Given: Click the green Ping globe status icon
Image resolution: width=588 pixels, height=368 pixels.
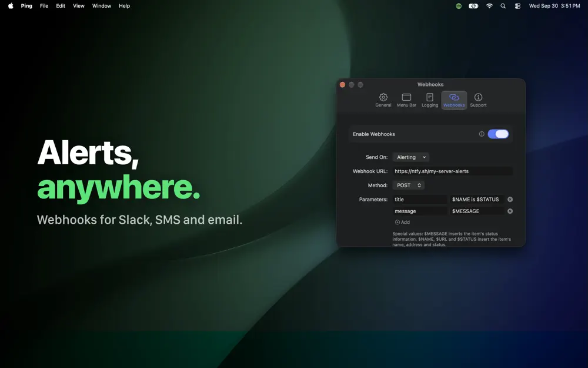Looking at the screenshot, I should pyautogui.click(x=458, y=6).
